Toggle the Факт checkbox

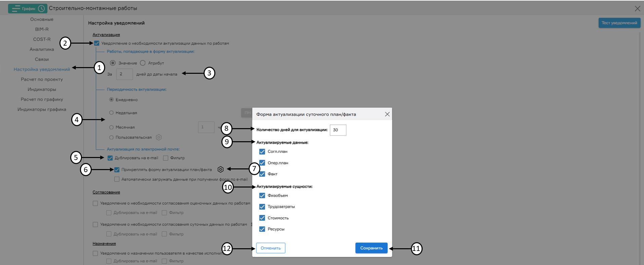coord(262,174)
